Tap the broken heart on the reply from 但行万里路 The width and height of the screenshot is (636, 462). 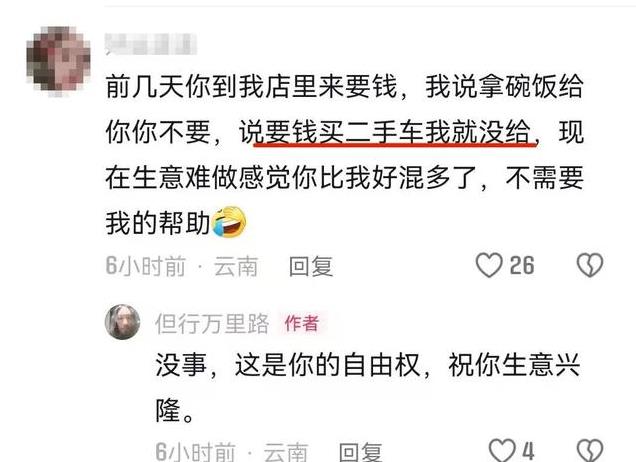tap(590, 450)
